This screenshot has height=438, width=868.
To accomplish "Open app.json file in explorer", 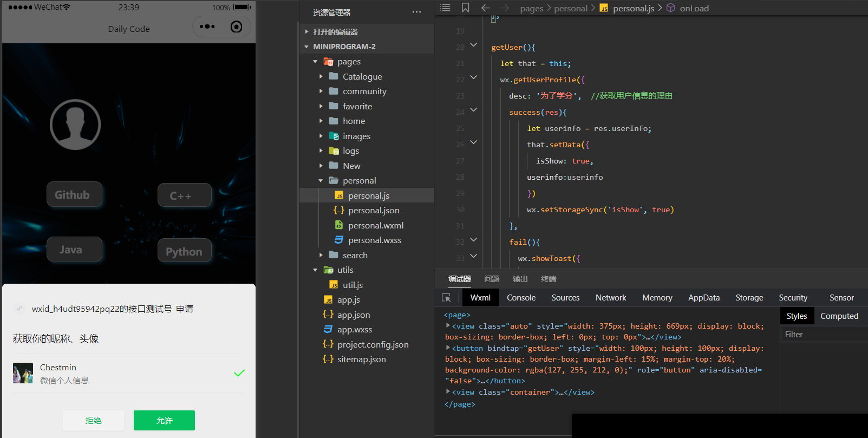I will click(354, 315).
